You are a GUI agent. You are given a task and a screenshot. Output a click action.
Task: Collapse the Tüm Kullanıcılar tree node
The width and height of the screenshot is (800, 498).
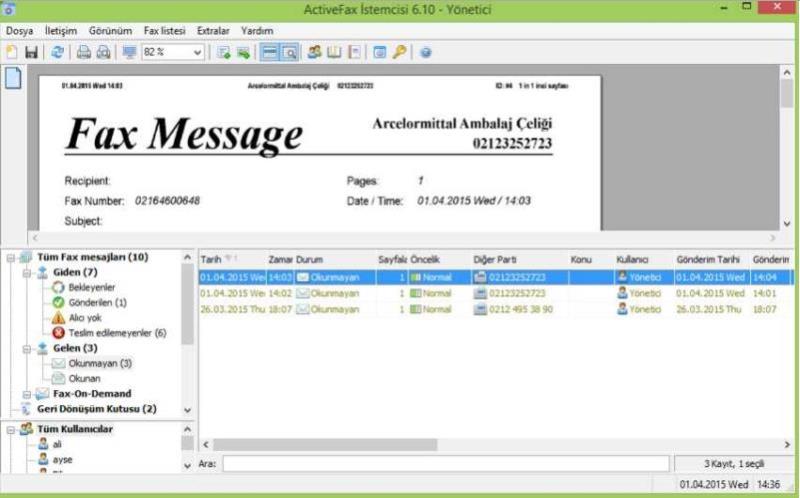pos(10,430)
